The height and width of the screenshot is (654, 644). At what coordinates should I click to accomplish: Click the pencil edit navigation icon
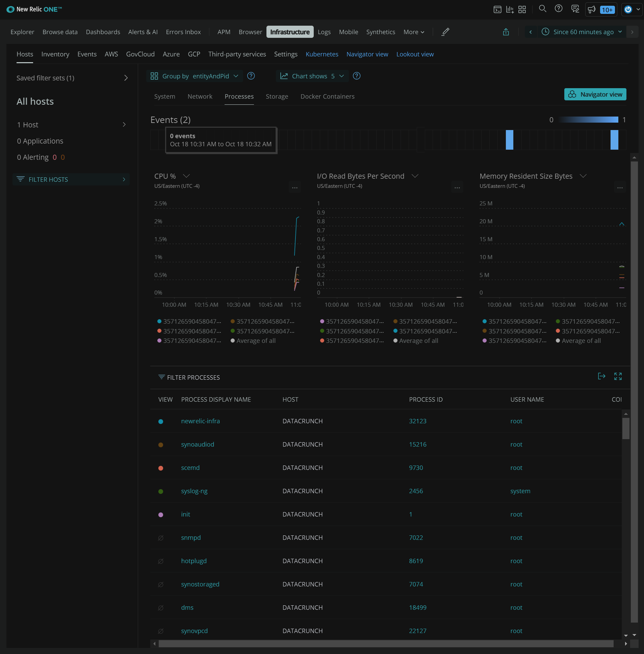coord(445,32)
